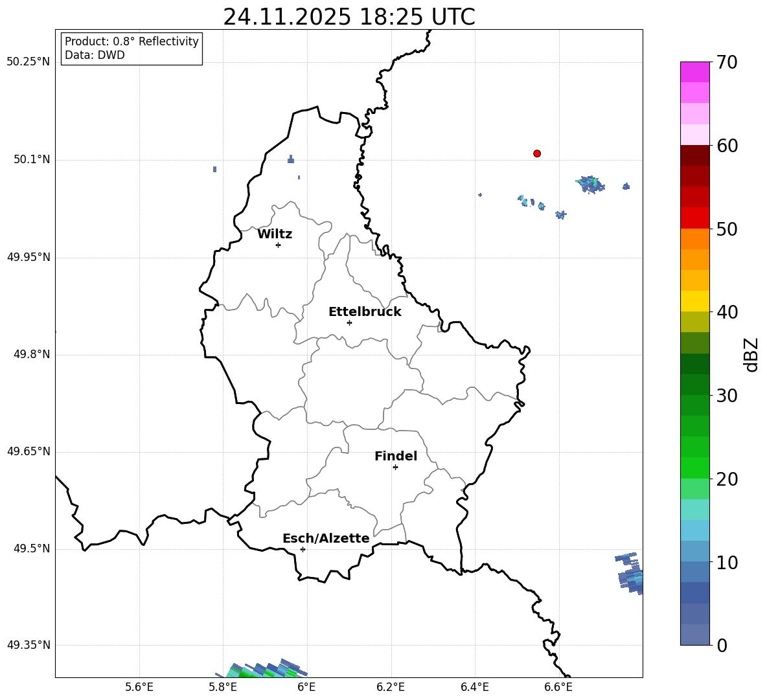Click the Ettelbruck station cross marker

(349, 322)
